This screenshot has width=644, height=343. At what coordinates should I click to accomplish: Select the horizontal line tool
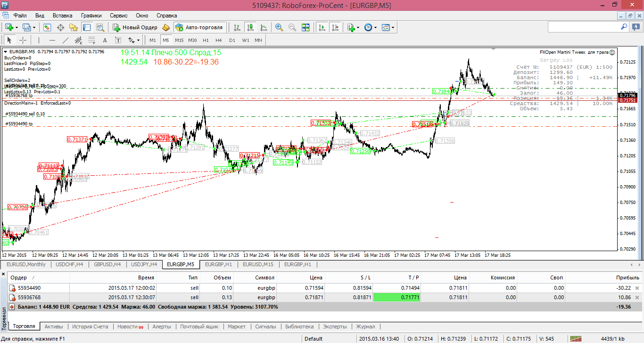tap(52, 40)
